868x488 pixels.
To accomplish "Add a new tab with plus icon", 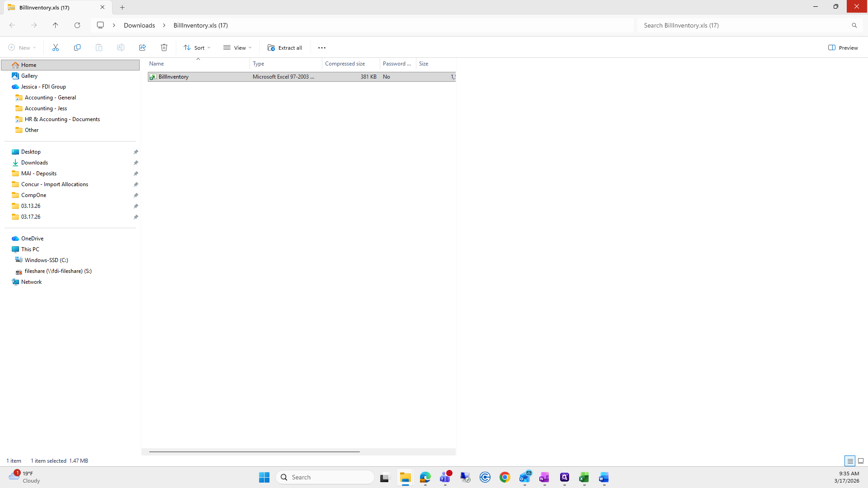I will pyautogui.click(x=122, y=7).
